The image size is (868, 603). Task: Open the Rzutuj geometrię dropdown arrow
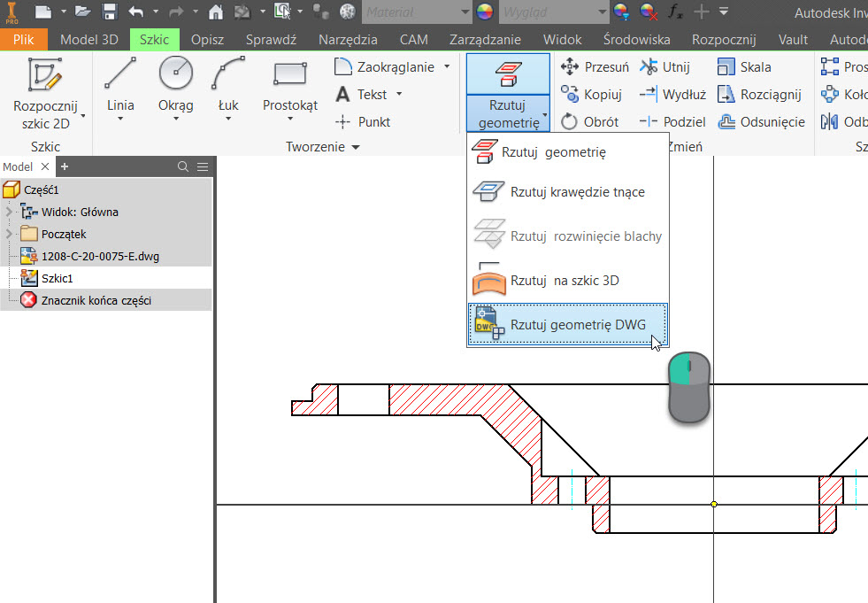[x=546, y=116]
